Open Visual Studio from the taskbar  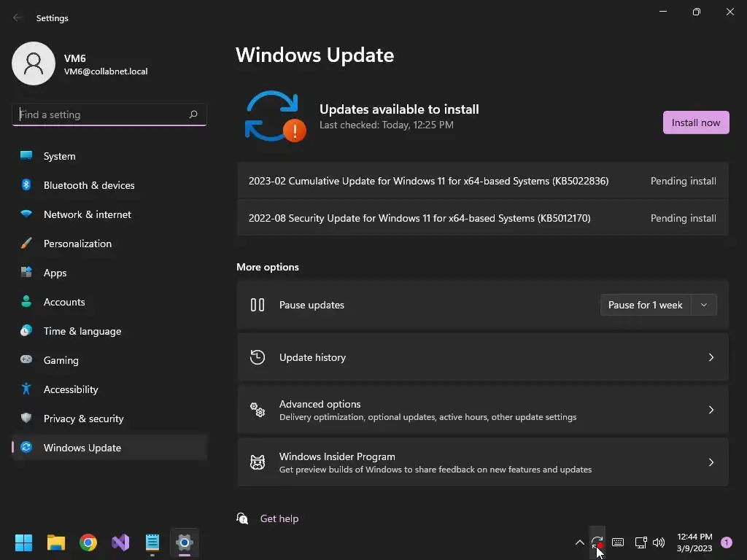click(x=120, y=542)
